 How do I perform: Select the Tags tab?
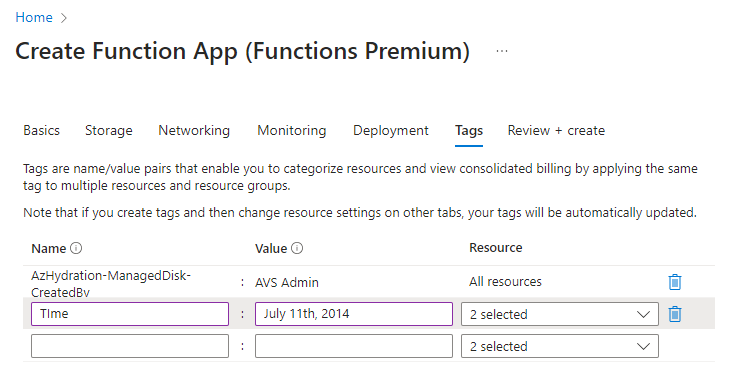(469, 131)
